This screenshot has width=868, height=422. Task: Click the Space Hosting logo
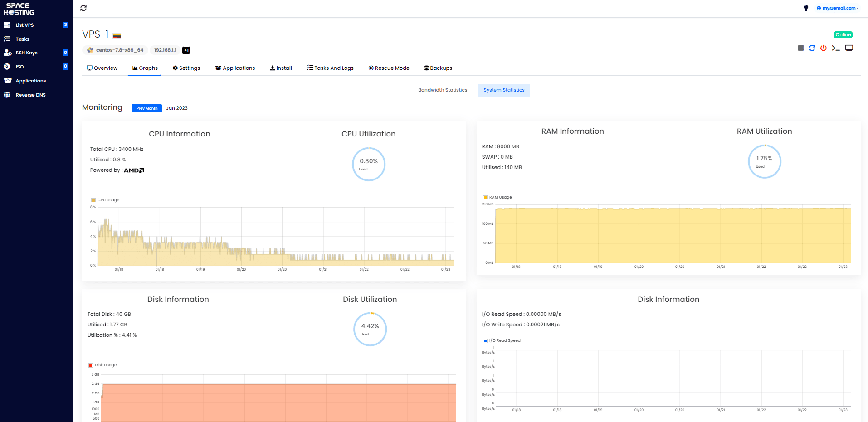(x=19, y=9)
